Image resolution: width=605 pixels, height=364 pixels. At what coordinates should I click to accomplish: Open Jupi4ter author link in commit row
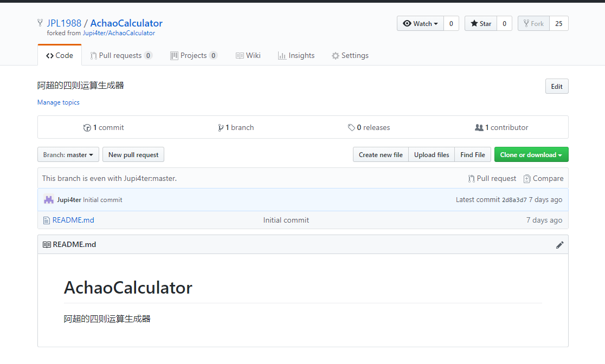[69, 200]
